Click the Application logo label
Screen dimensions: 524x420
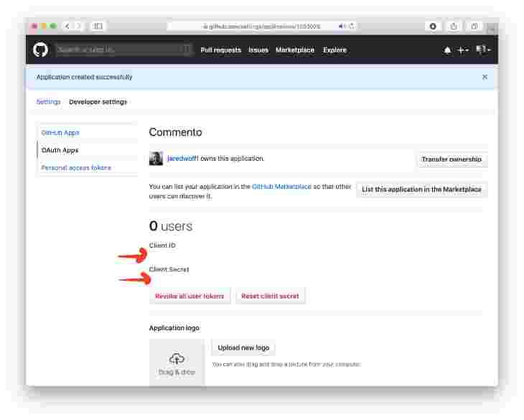(x=174, y=328)
